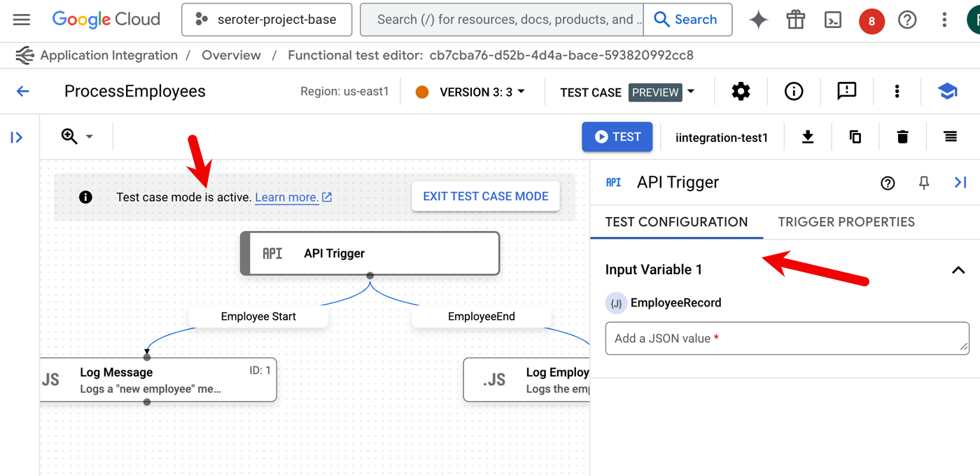
Task: Open the canvas zoom dropdown
Action: pos(77,136)
